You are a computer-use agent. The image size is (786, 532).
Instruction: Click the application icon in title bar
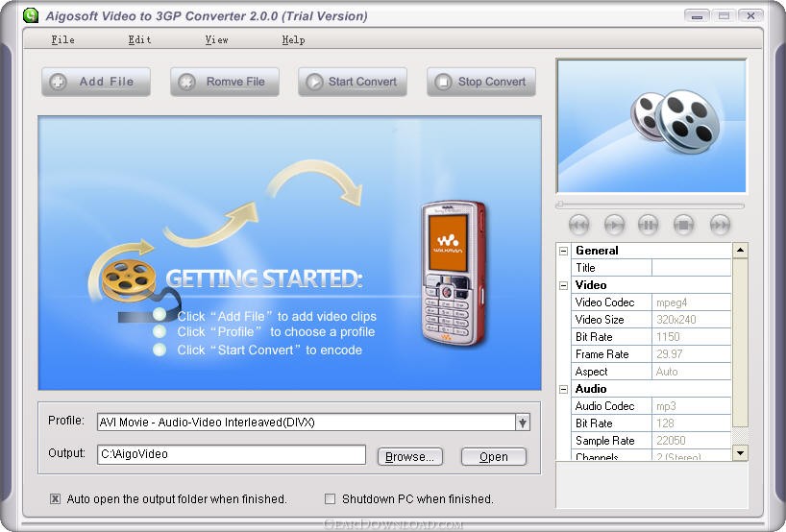point(31,15)
